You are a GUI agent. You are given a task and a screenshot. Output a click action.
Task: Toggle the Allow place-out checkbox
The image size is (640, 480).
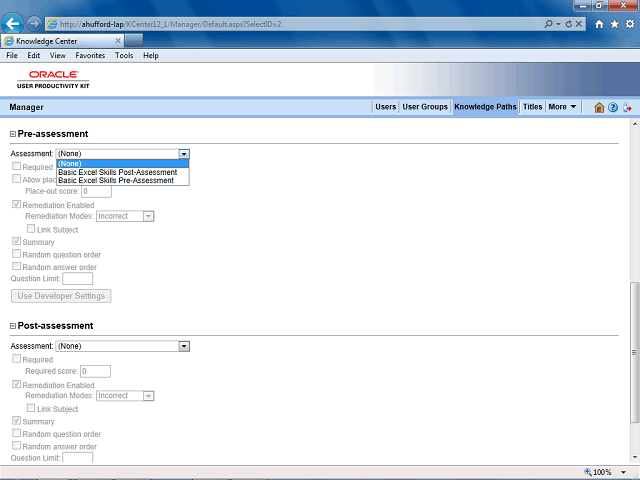tap(16, 179)
